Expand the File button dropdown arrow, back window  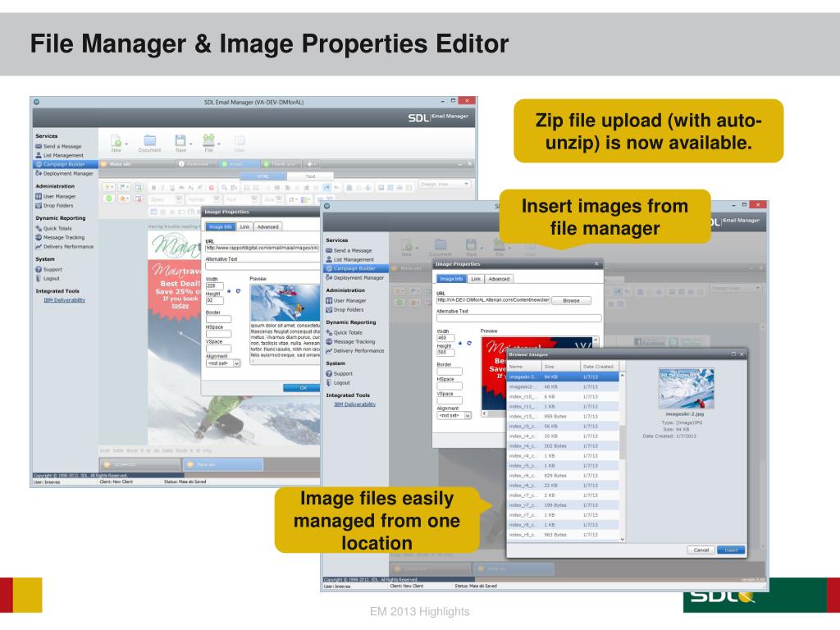click(219, 144)
